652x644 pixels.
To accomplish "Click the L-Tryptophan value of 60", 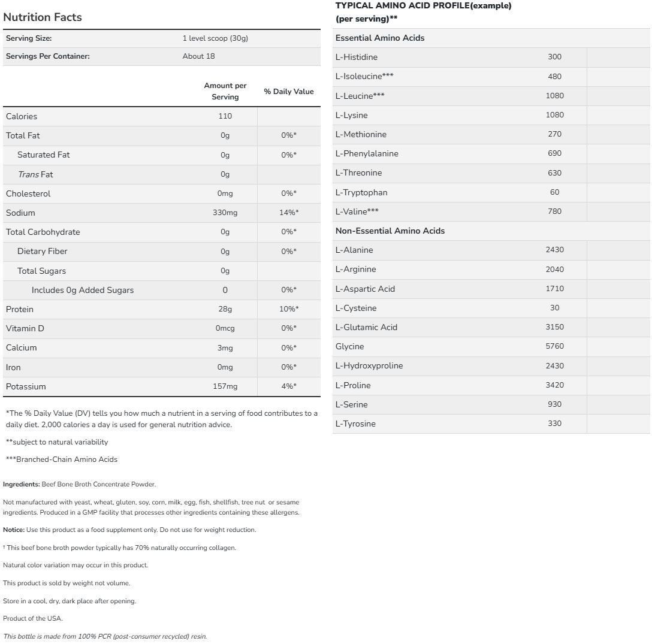I will coord(554,192).
